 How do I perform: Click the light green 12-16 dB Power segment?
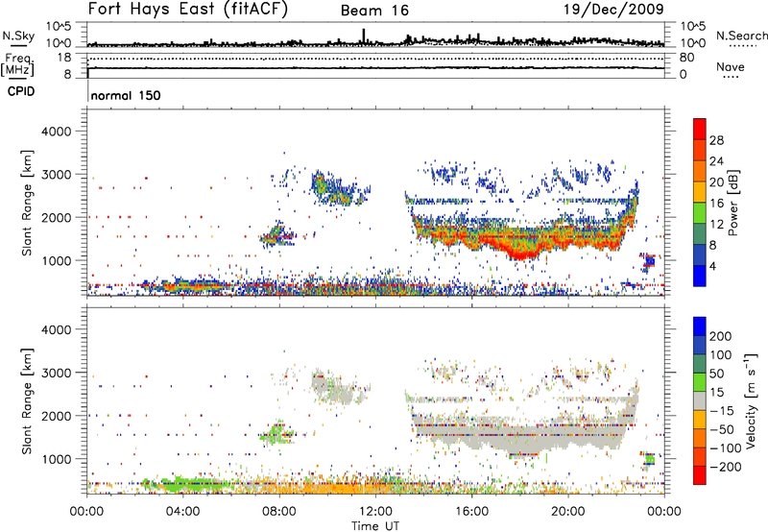pyautogui.click(x=700, y=213)
